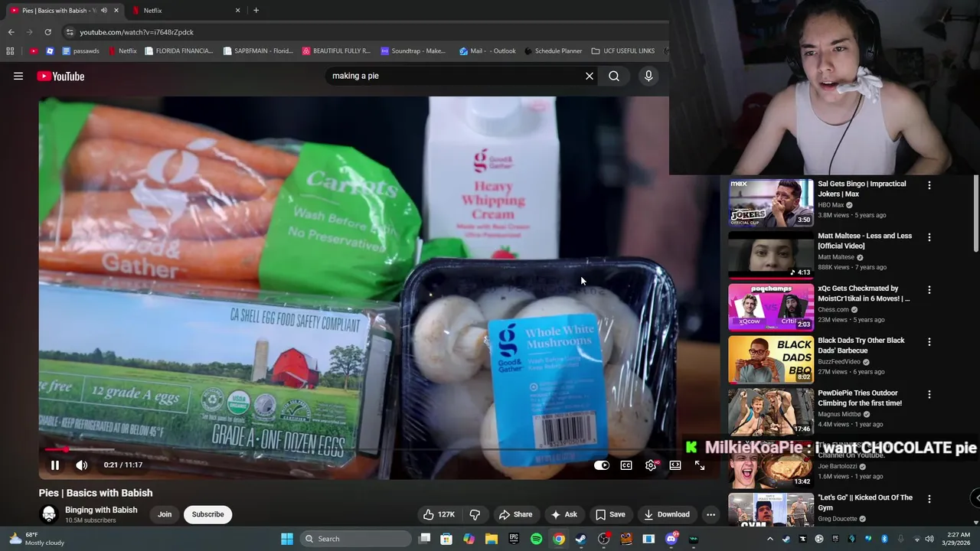
Task: Dislike the video thumbs-down button
Action: pyautogui.click(x=475, y=514)
